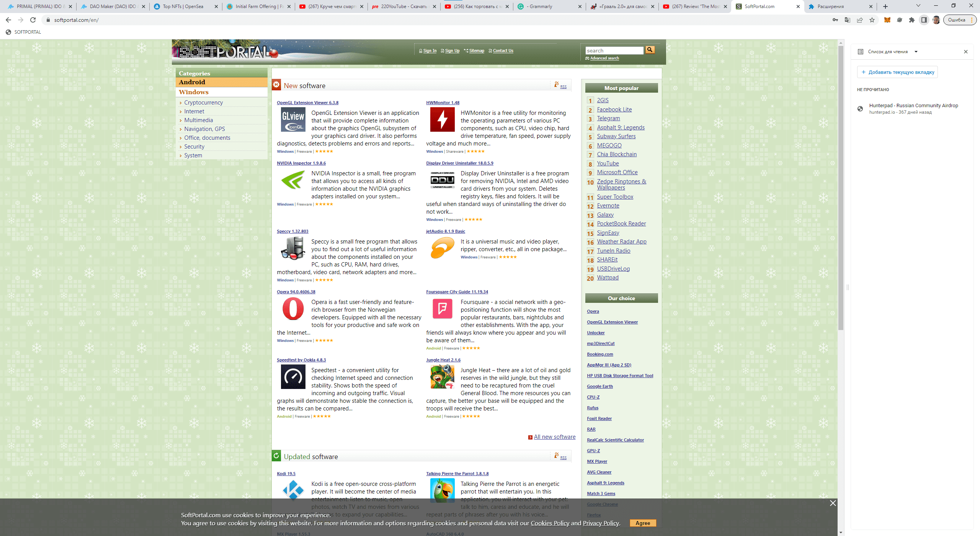The width and height of the screenshot is (980, 536).
Task: Close the cookie banner with X
Action: tap(833, 503)
